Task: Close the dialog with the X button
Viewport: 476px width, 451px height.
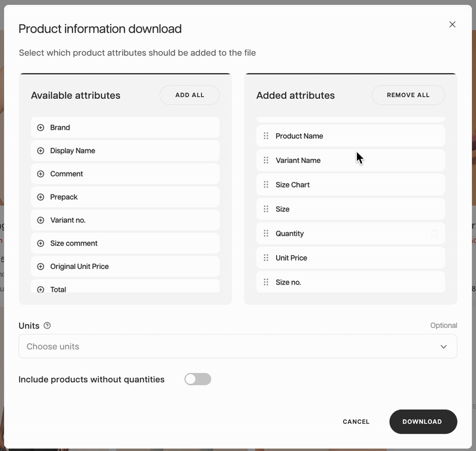Action: pyautogui.click(x=452, y=24)
